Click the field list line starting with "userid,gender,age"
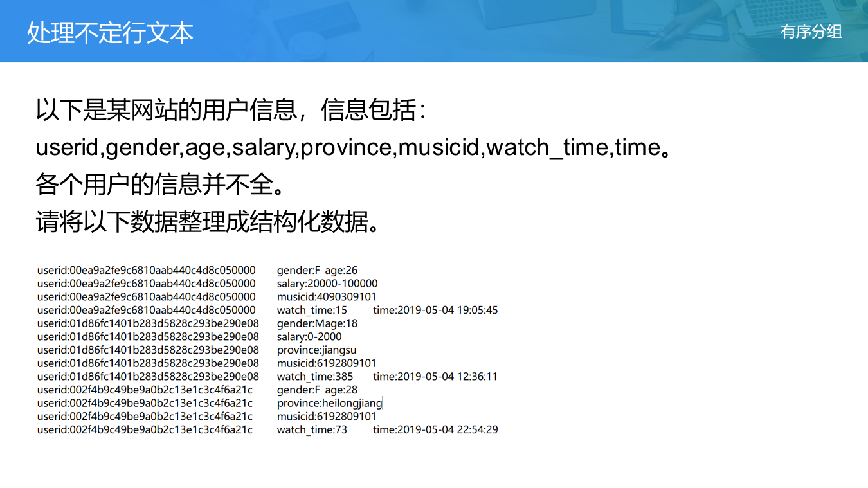This screenshot has height=488, width=868. (x=354, y=148)
